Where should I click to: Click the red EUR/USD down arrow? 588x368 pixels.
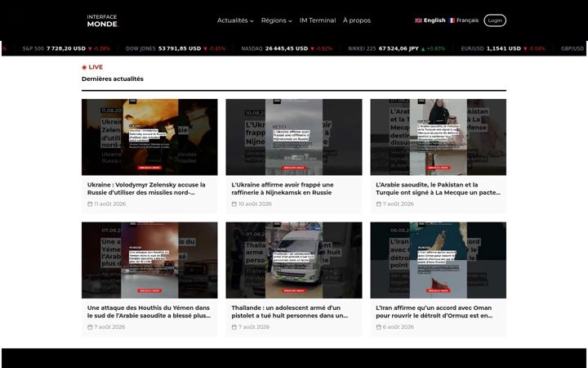(525, 49)
